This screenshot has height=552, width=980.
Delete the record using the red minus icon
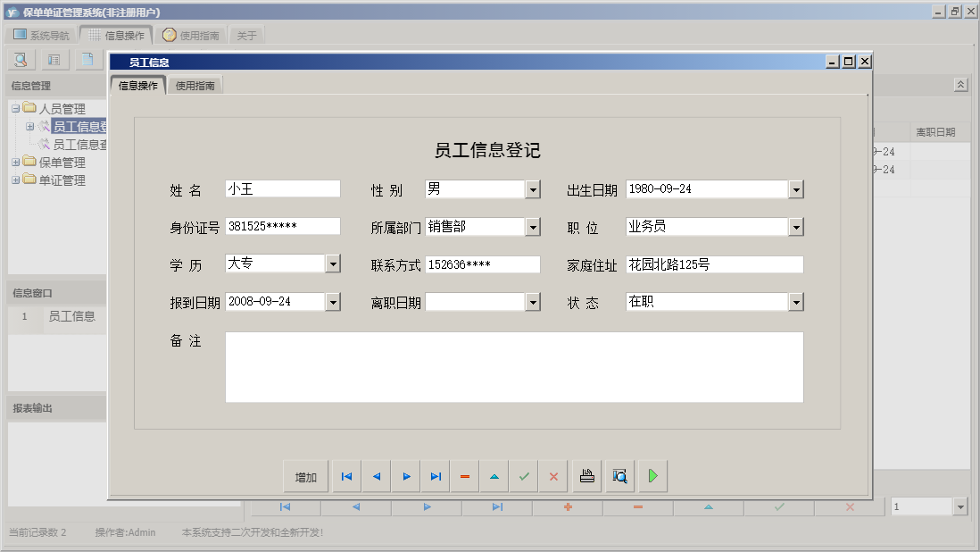tap(464, 476)
